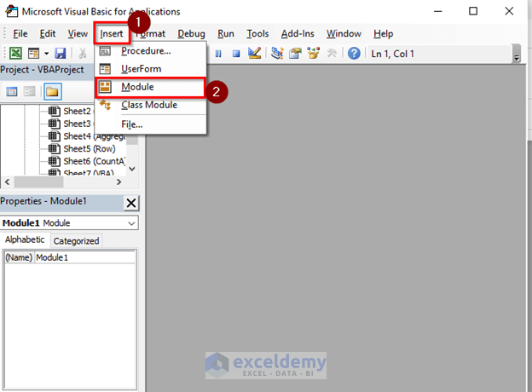Minimize the Visual Basic window
This screenshot has height=392, width=532.
click(x=438, y=12)
